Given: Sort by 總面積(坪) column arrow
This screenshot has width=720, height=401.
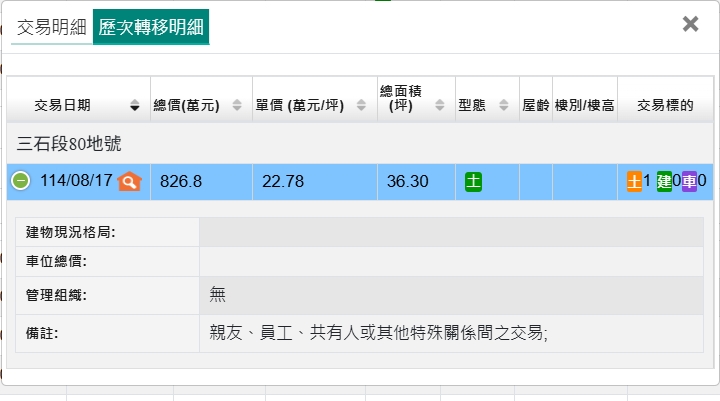Looking at the screenshot, I should click(x=441, y=105).
